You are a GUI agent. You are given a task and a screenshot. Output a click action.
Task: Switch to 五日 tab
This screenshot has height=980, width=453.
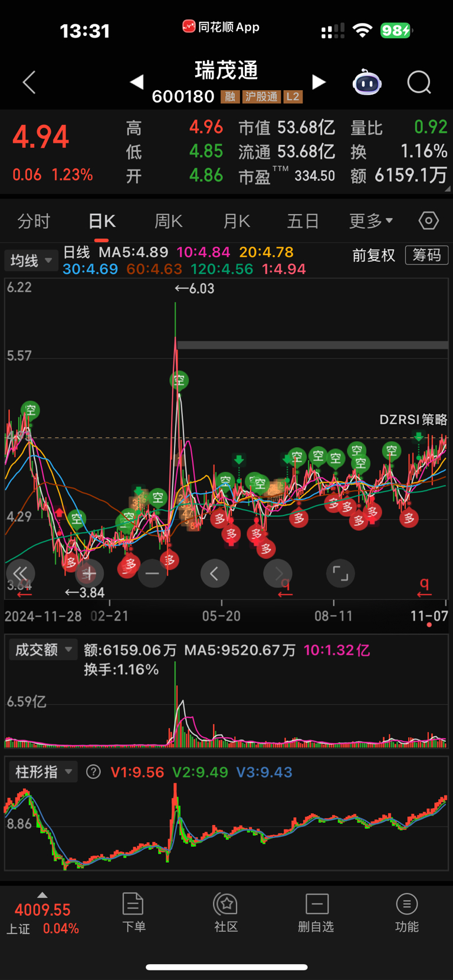point(303,221)
